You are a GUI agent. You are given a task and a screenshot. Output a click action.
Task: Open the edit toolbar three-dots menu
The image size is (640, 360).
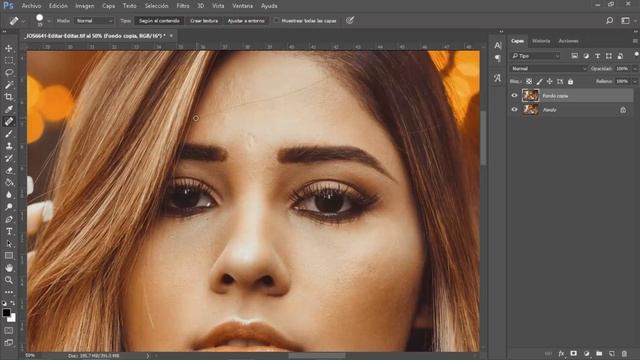point(9,292)
